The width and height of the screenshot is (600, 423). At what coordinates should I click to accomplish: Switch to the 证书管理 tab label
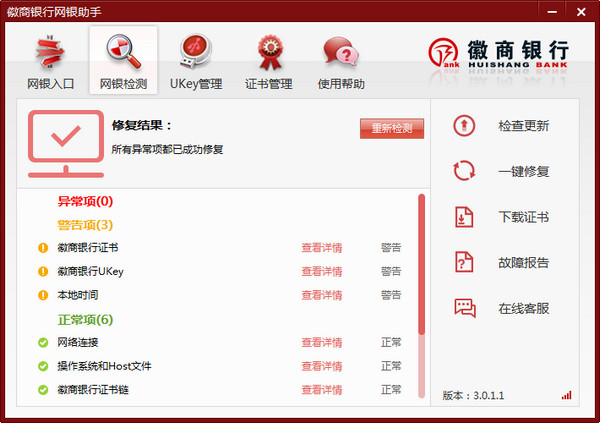(269, 84)
